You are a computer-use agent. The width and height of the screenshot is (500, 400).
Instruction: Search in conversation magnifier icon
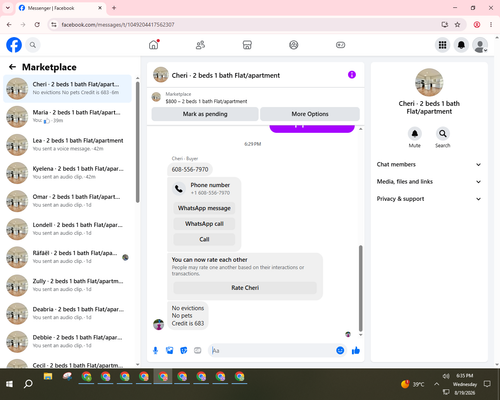[443, 134]
